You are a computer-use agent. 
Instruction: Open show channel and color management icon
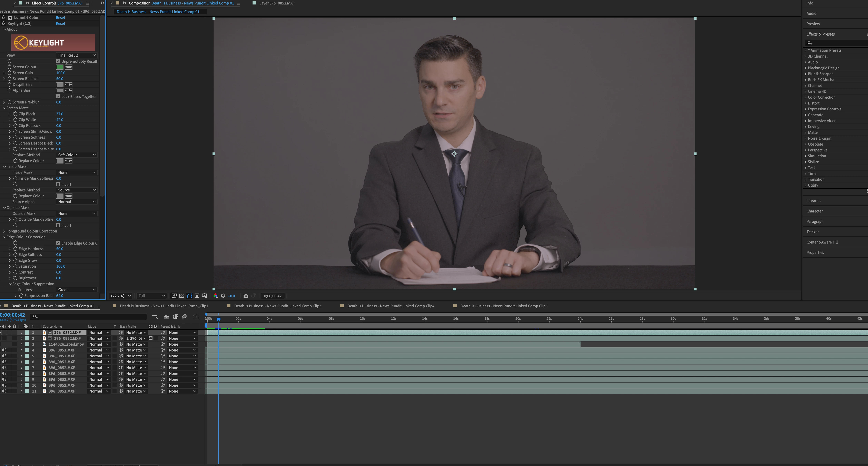pyautogui.click(x=215, y=296)
